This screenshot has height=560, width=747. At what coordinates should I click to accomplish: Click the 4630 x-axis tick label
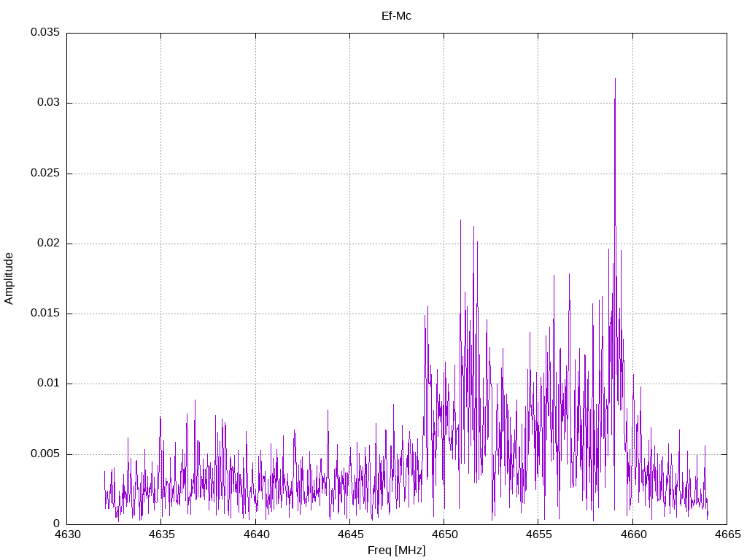[x=67, y=535]
